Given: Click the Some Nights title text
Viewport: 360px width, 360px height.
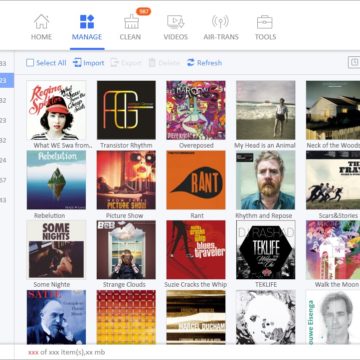Looking at the screenshot, I should click(52, 285).
